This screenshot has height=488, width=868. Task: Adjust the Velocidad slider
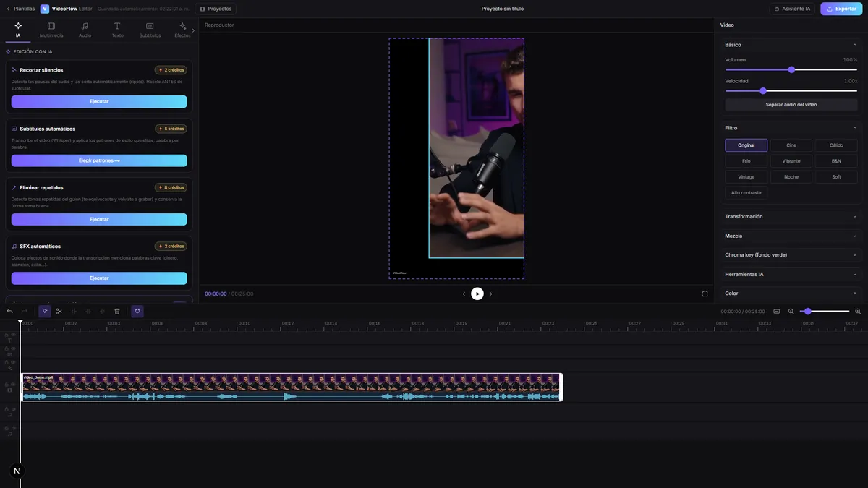[791, 90]
